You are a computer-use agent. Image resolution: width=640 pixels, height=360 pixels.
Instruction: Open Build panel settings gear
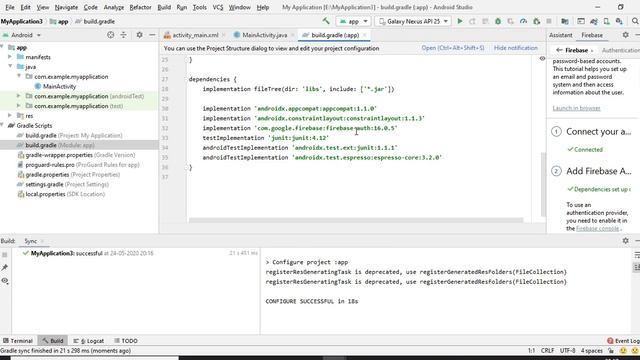[625, 241]
